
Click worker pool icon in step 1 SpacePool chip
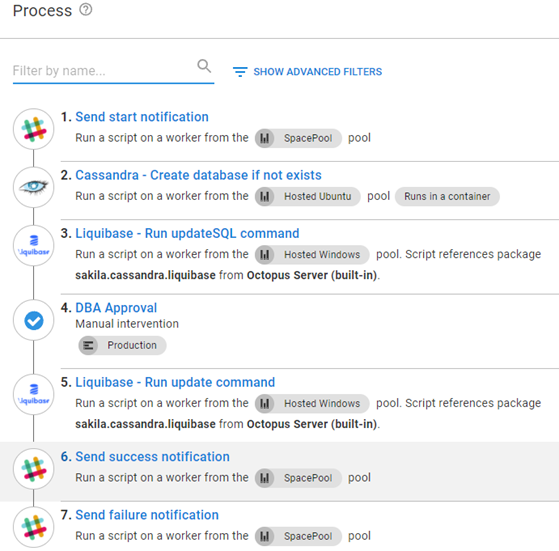pyautogui.click(x=265, y=138)
